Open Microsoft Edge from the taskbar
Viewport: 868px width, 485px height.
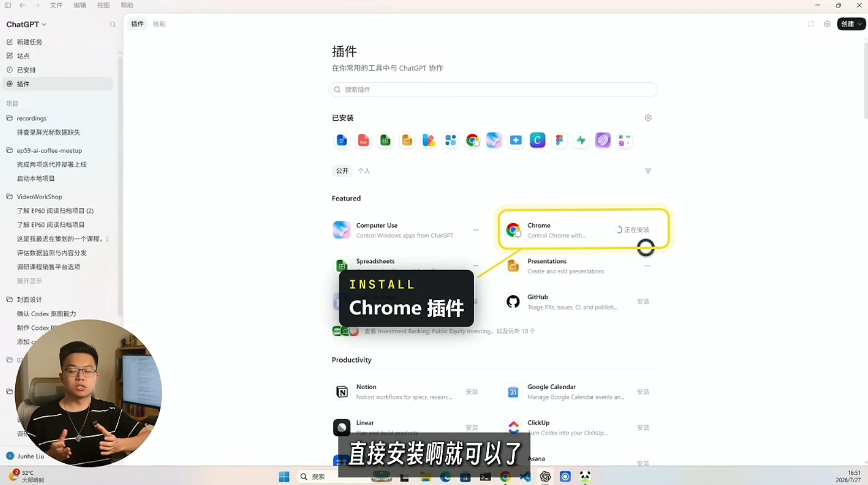pyautogui.click(x=445, y=477)
